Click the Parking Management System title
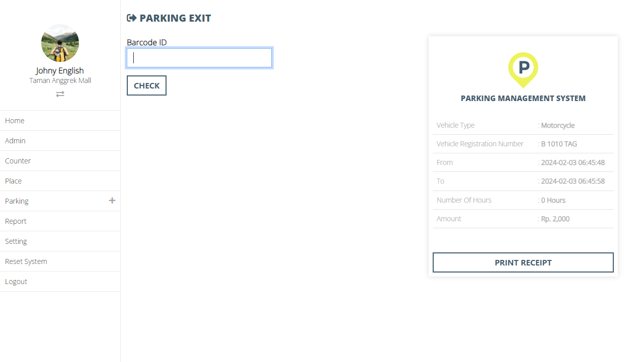This screenshot has width=644, height=362. [x=523, y=99]
